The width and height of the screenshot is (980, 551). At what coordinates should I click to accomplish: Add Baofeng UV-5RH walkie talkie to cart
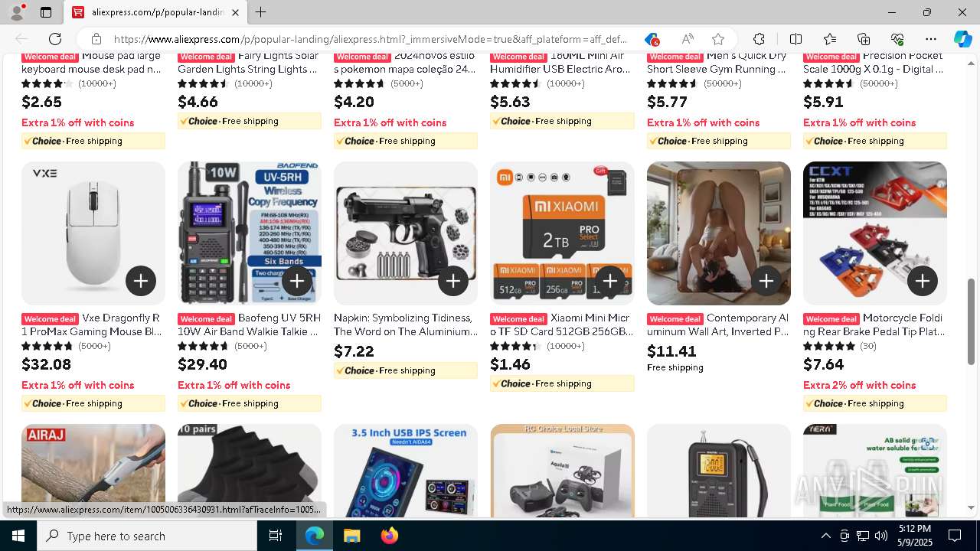coord(297,281)
